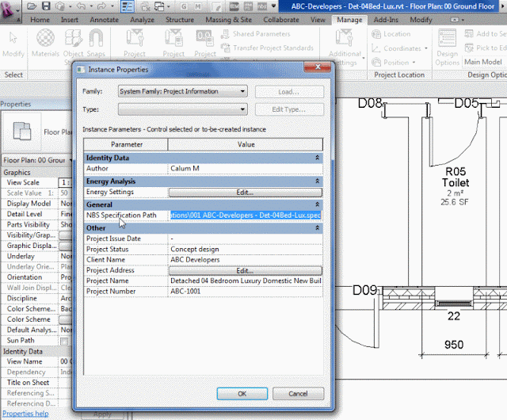
Task: Click the Pick to Edit icon
Action: [x=469, y=48]
